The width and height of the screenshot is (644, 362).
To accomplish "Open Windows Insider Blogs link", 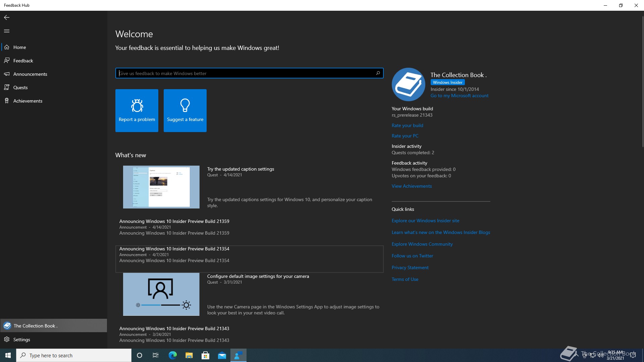I will (x=441, y=232).
